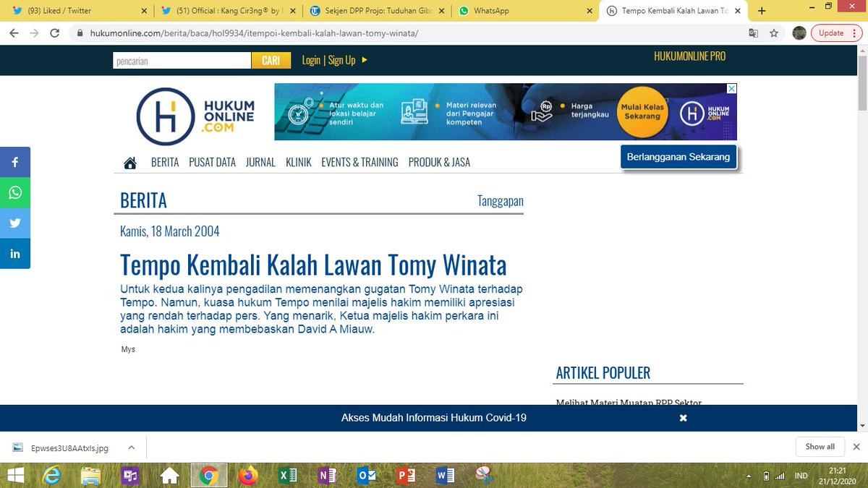Click the browser address bar
Image resolution: width=868 pixels, height=488 pixels.
click(x=409, y=33)
